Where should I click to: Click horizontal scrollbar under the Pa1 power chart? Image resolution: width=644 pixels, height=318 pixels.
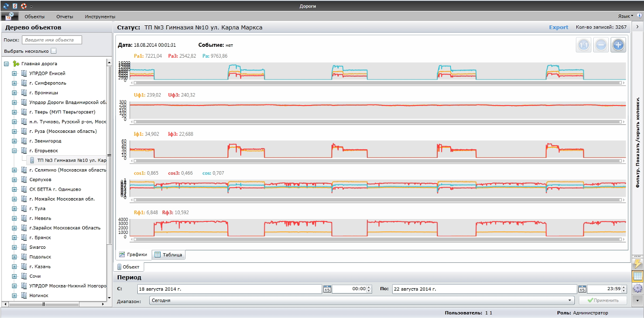(378, 83)
